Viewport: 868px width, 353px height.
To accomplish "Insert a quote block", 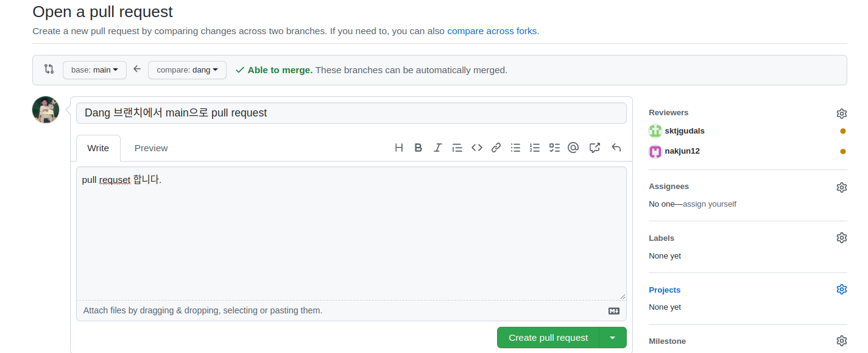I will tap(457, 148).
